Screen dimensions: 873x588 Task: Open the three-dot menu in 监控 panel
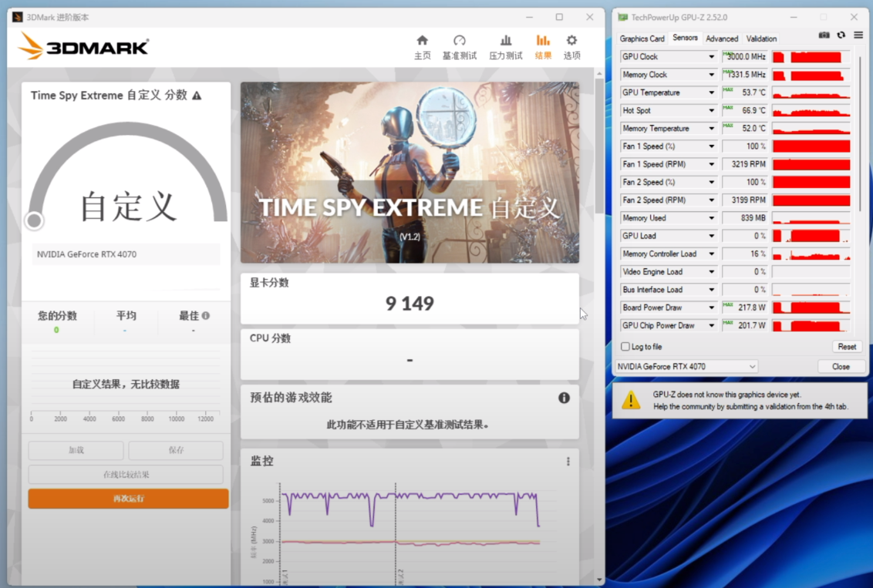coord(568,462)
